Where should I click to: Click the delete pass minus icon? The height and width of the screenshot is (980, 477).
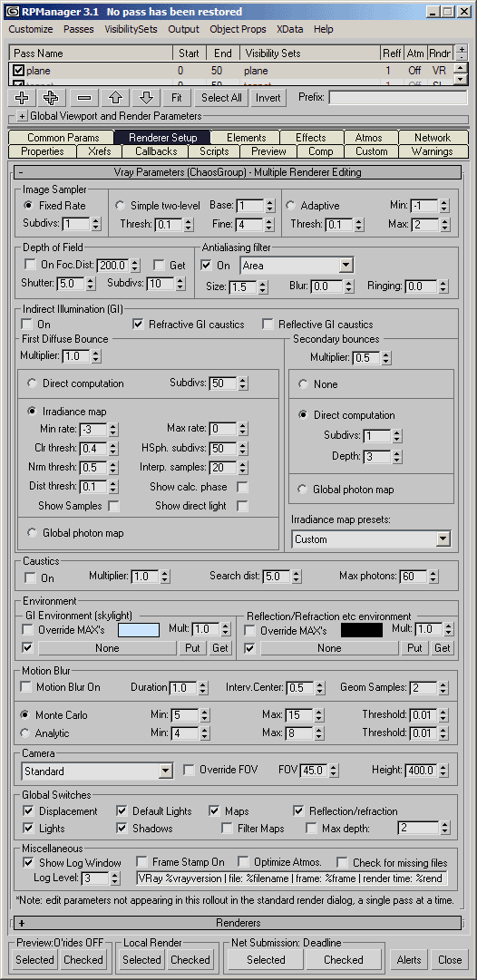coord(84,98)
